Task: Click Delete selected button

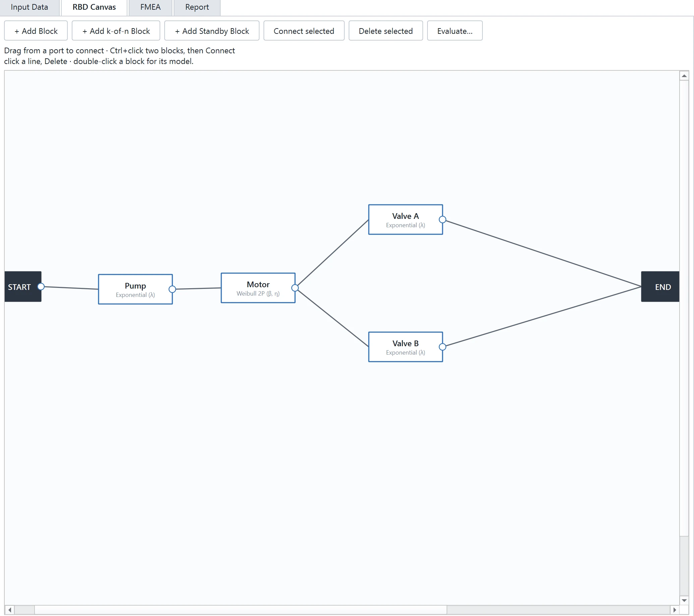Action: pyautogui.click(x=386, y=31)
